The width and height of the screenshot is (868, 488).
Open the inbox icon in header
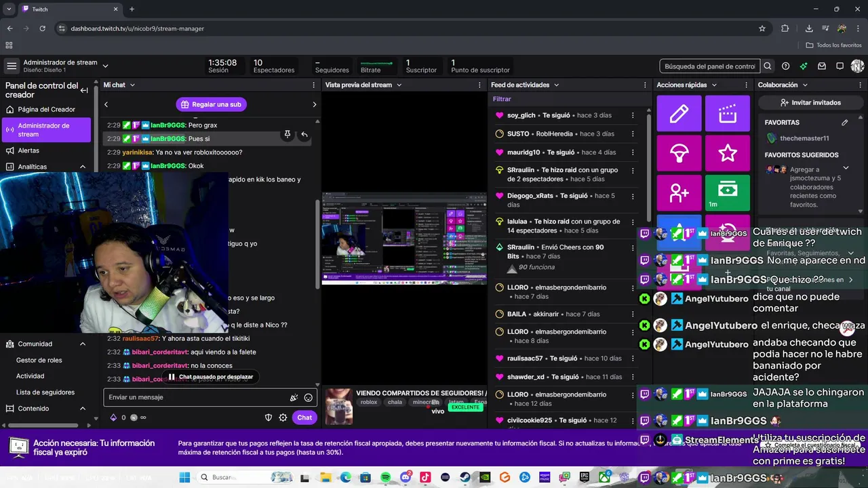[x=822, y=66]
